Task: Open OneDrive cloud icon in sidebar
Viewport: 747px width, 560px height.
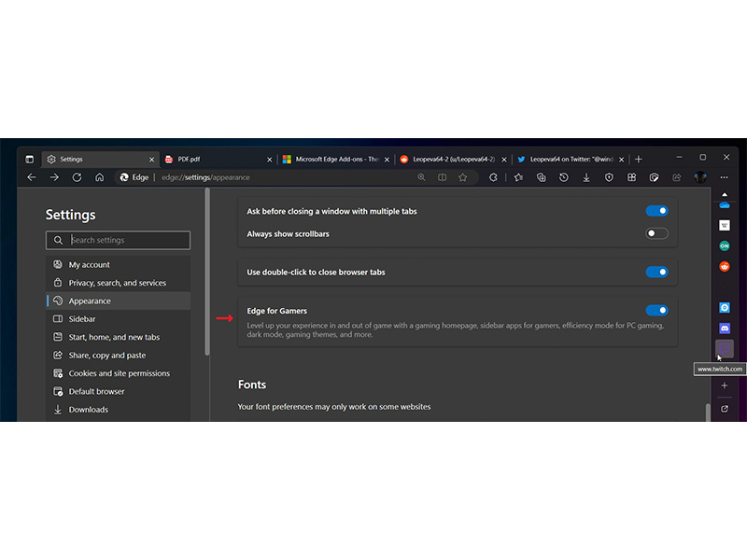Action: [x=725, y=205]
